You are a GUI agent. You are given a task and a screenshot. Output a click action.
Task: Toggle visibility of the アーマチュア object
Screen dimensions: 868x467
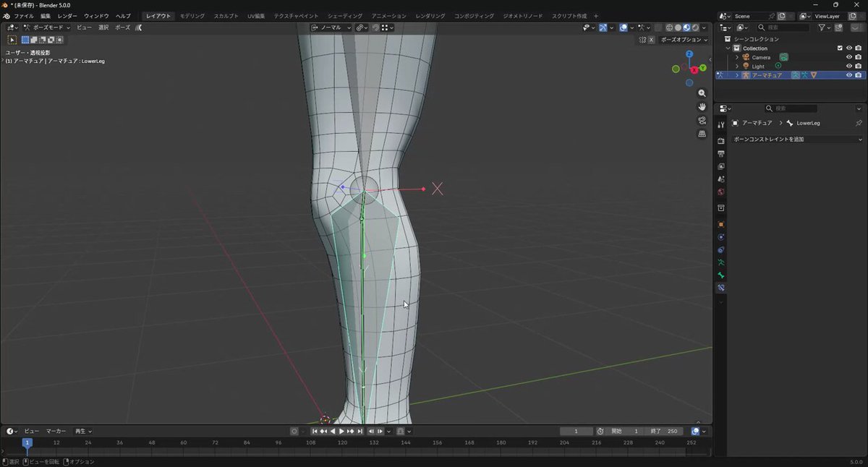coord(849,75)
